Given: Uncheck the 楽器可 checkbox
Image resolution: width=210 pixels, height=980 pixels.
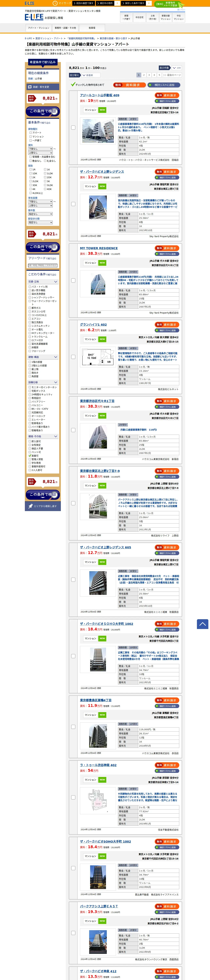Looking at the screenshot, I should [x=30, y=455].
